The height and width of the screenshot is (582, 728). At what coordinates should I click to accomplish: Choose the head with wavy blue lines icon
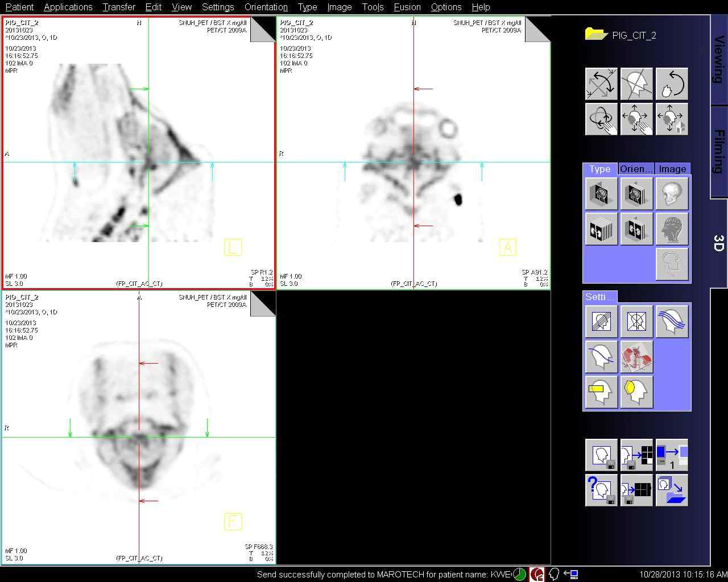click(x=672, y=322)
